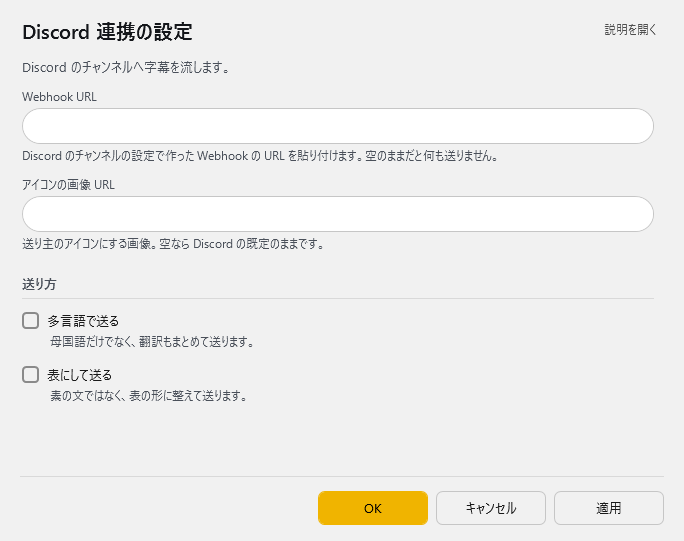Focus the アイコンの画像 URL input field
Image resolution: width=684 pixels, height=541 pixels.
(338, 214)
